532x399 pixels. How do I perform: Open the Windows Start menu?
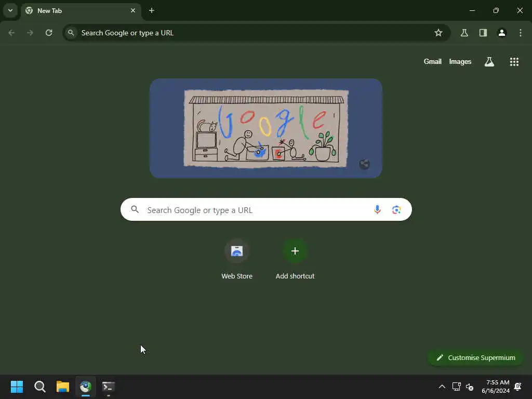[17, 387]
